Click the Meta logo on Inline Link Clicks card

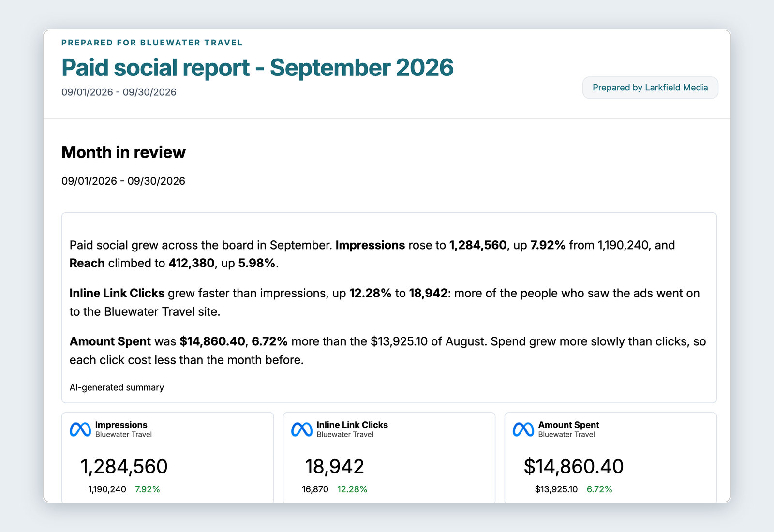(x=302, y=429)
